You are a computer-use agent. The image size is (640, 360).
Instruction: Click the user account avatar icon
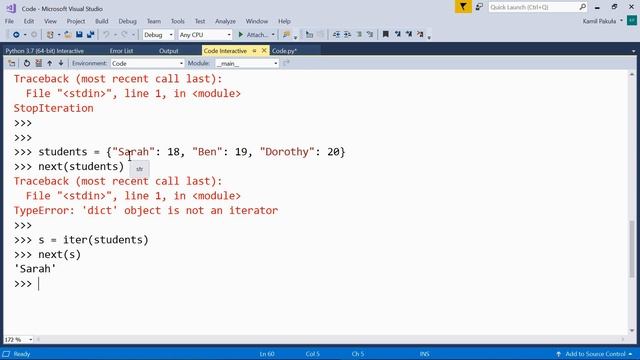tap(632, 21)
